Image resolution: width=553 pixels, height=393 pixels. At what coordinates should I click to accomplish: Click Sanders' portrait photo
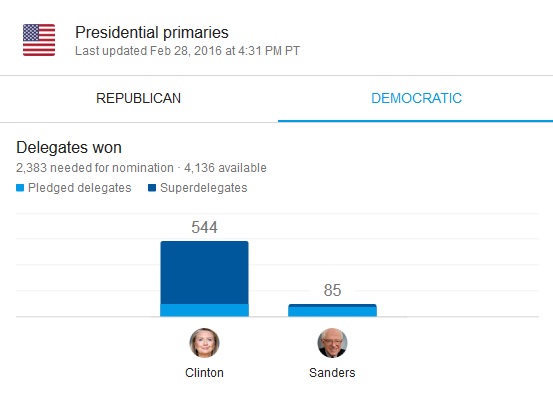pos(332,343)
